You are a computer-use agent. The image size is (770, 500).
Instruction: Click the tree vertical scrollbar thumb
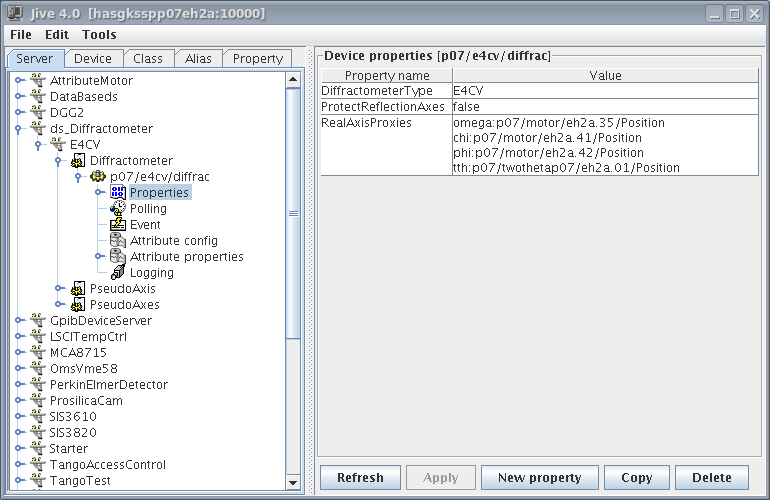pyautogui.click(x=293, y=213)
